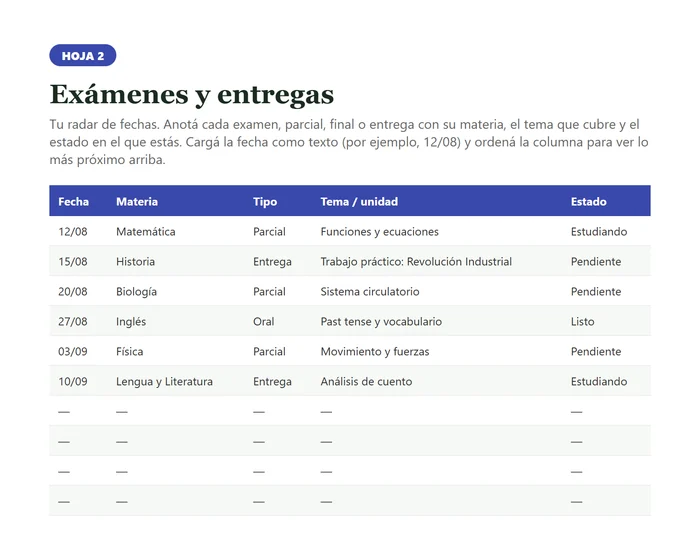Screen dimensions: 700x560
Task: Select the date cell 03/09
Action: tap(73, 351)
